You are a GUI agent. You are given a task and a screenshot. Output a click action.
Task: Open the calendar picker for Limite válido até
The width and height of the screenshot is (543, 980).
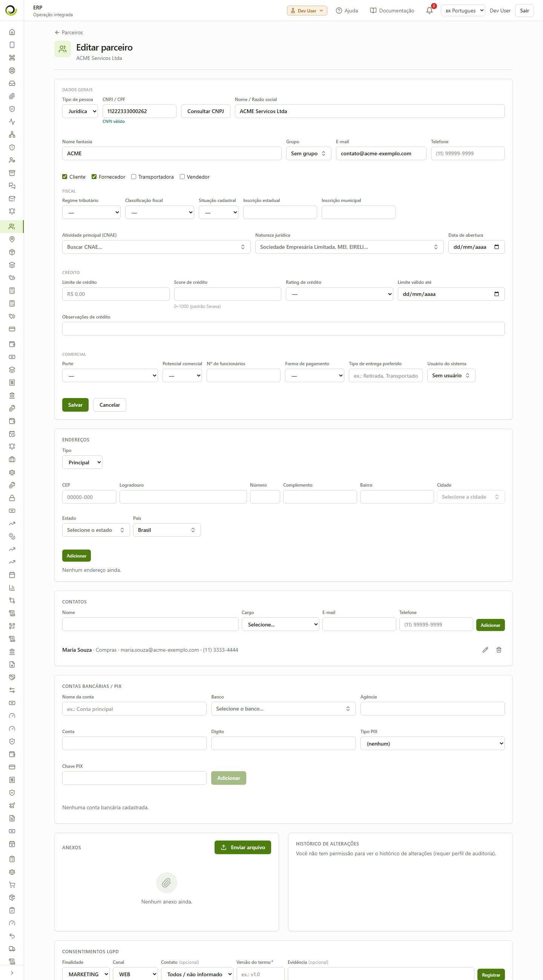pyautogui.click(x=497, y=294)
